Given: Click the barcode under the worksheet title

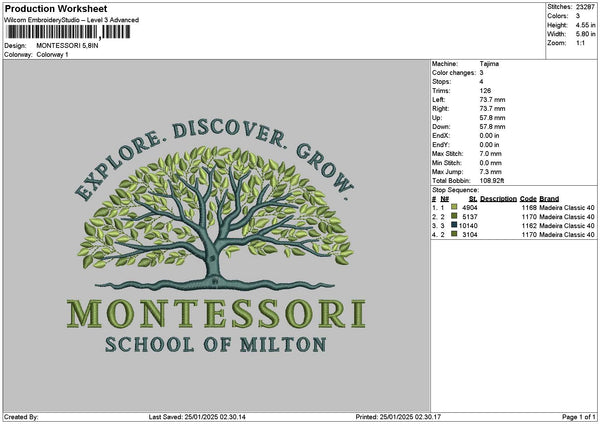Looking at the screenshot, I should pyautogui.click(x=68, y=32).
